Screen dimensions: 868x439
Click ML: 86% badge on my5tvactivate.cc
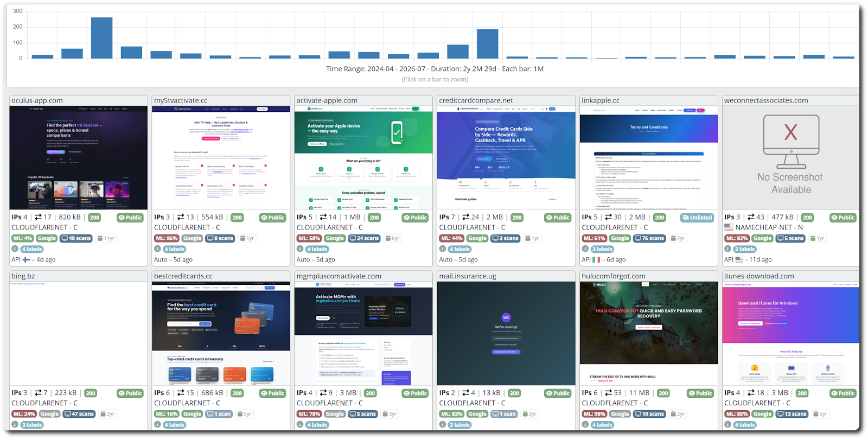pyautogui.click(x=167, y=238)
